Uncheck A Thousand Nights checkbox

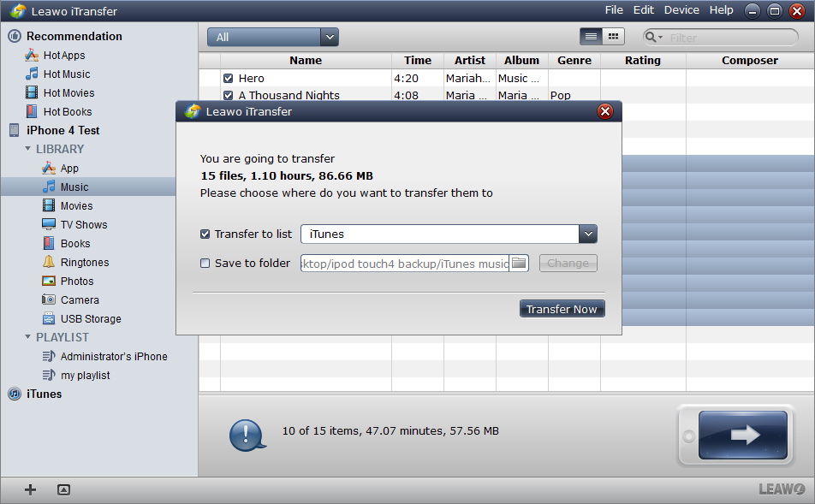pyautogui.click(x=229, y=95)
